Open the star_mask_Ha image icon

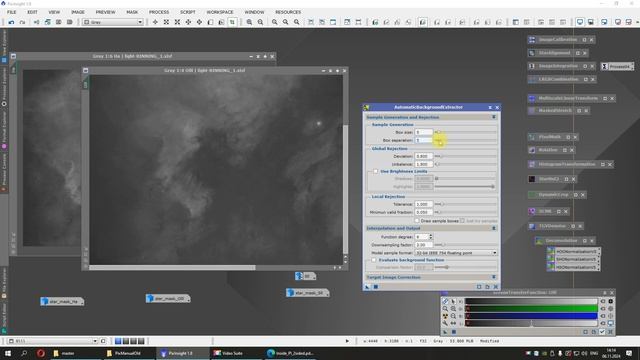click(62, 302)
